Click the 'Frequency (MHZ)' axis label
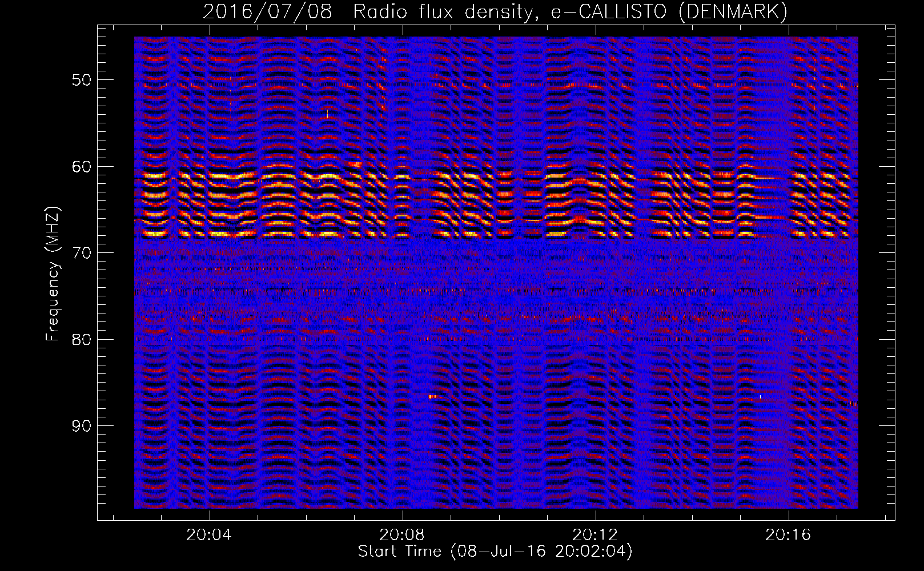924x571 pixels. coord(53,274)
